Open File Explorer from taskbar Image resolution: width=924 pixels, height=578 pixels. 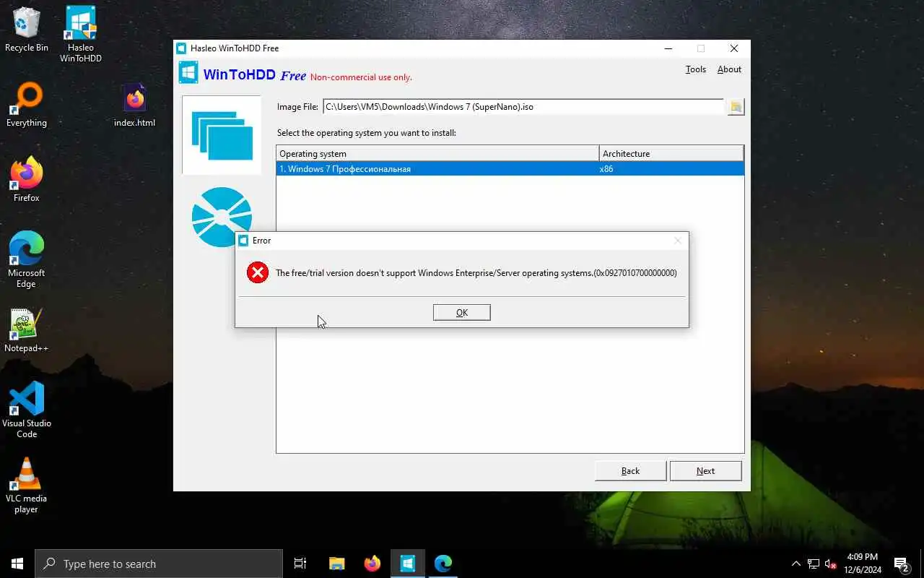coord(336,564)
